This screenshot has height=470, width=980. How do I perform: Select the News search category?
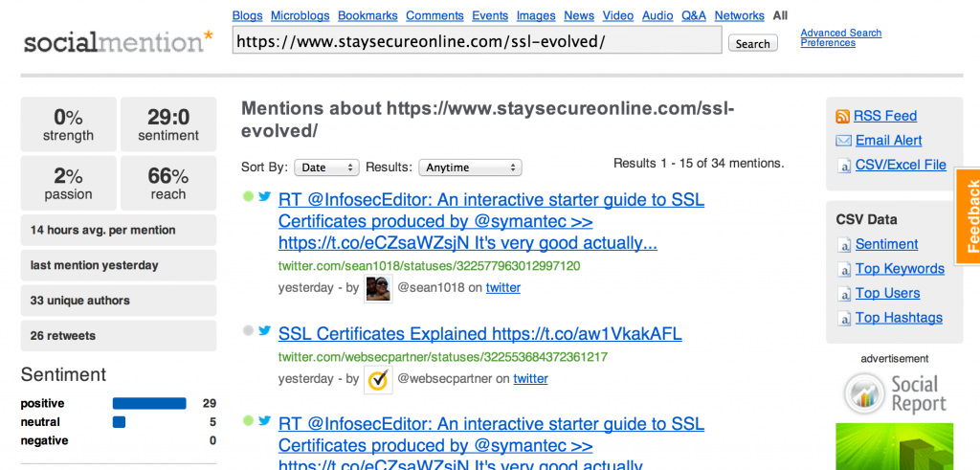(x=579, y=15)
